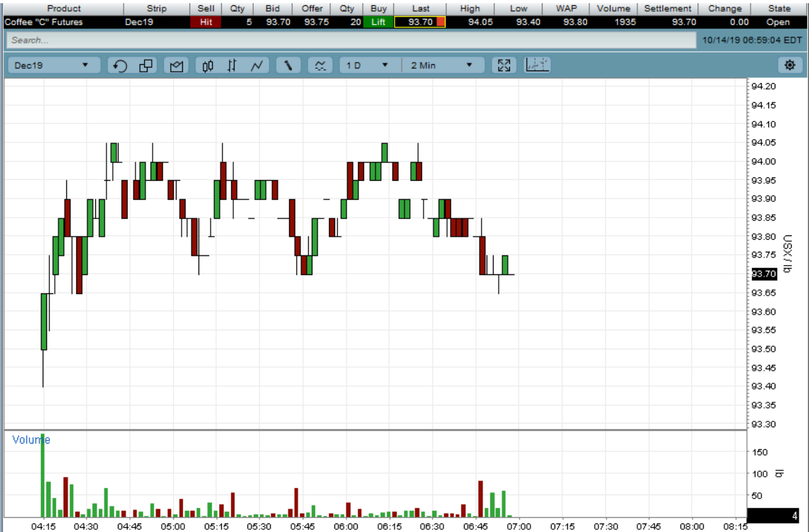
Task: Select the draw trend line tool
Action: 288,65
